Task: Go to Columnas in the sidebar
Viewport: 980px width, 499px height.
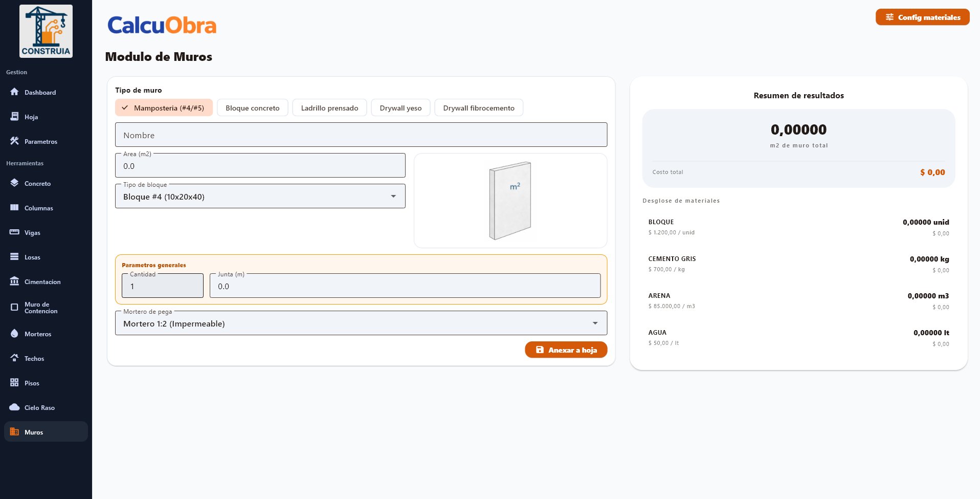Action: (x=38, y=208)
